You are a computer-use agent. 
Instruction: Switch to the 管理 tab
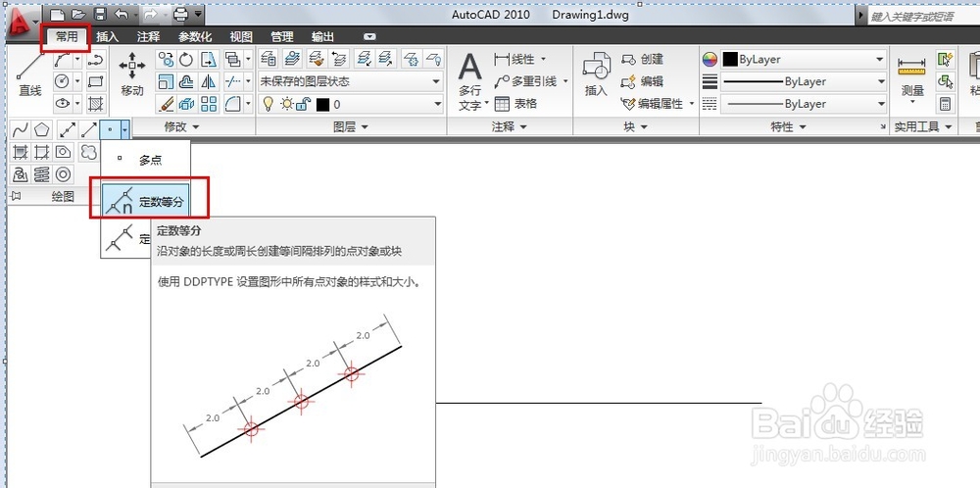(x=282, y=37)
